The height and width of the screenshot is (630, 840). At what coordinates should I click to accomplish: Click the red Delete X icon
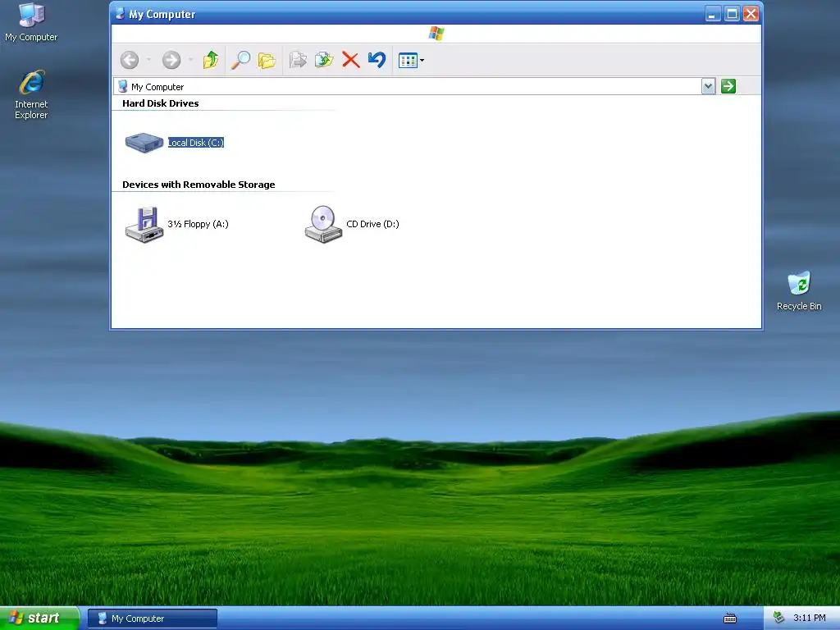point(351,60)
